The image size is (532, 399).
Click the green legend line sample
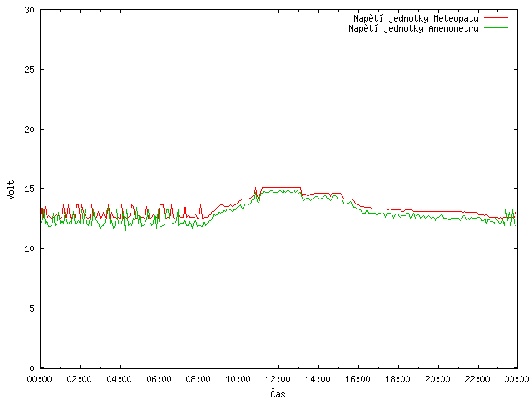[x=495, y=27]
